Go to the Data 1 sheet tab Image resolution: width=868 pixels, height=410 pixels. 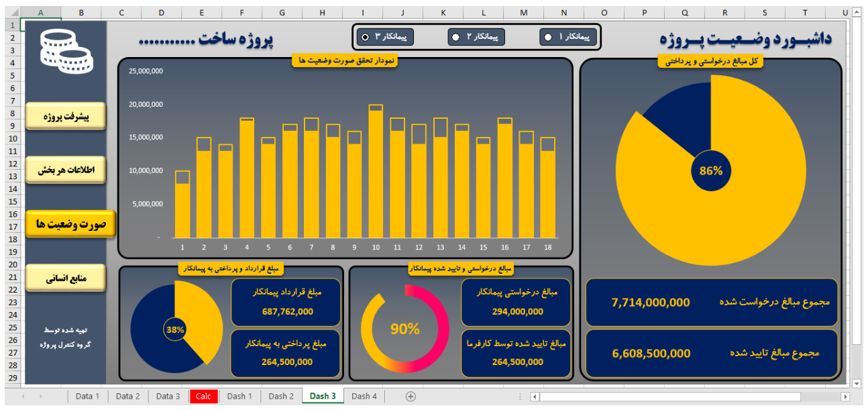click(x=87, y=396)
